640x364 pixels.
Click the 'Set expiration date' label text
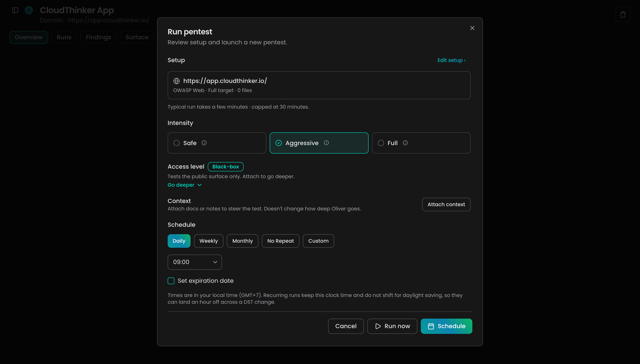(x=206, y=281)
